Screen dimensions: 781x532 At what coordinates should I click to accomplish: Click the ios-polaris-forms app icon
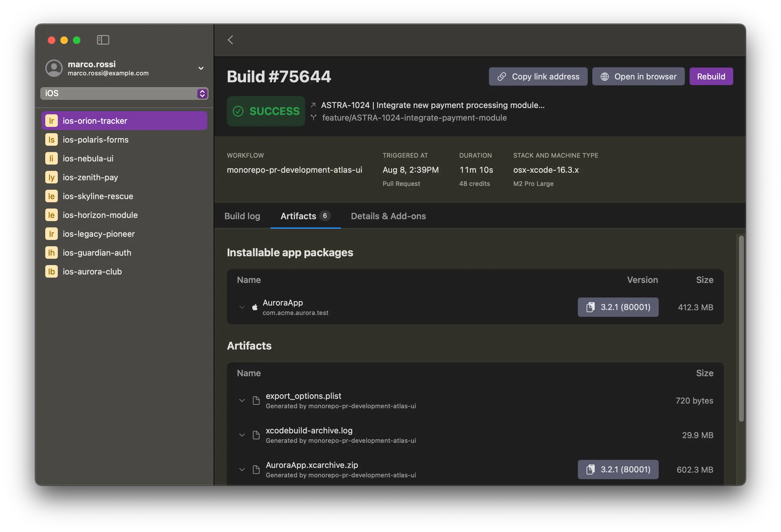coord(52,139)
